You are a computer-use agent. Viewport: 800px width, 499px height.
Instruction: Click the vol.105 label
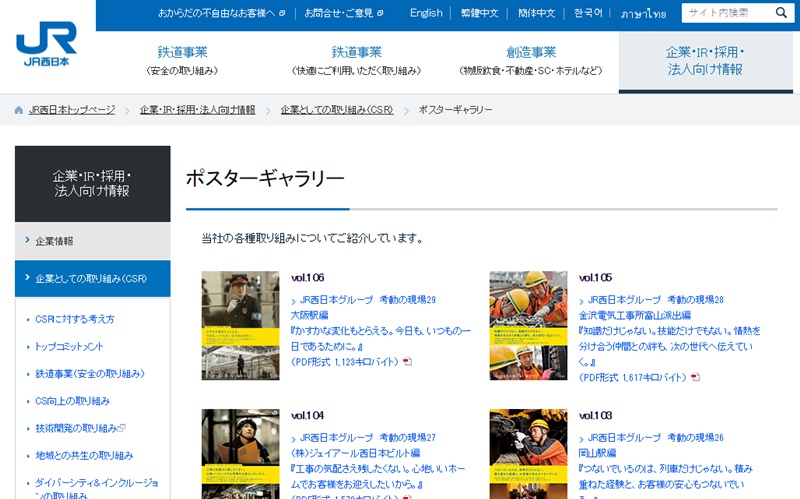coord(595,278)
